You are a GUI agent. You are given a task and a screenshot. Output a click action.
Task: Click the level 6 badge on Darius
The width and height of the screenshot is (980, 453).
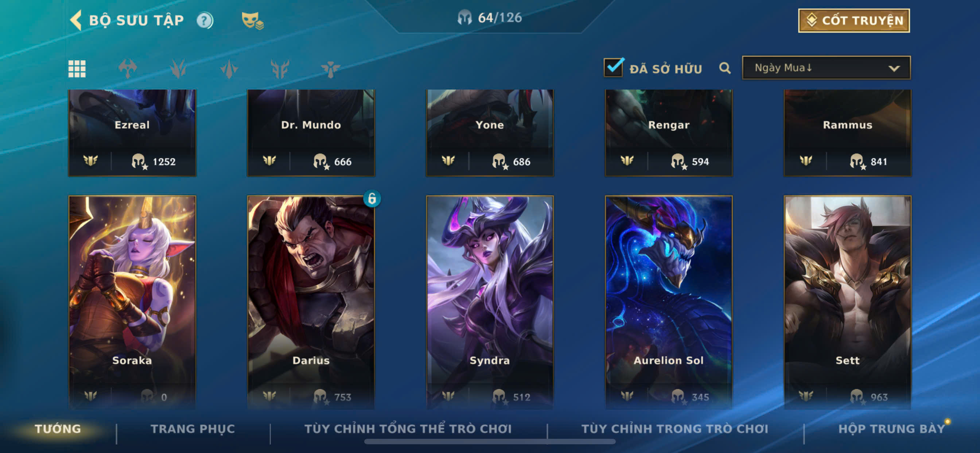(372, 198)
